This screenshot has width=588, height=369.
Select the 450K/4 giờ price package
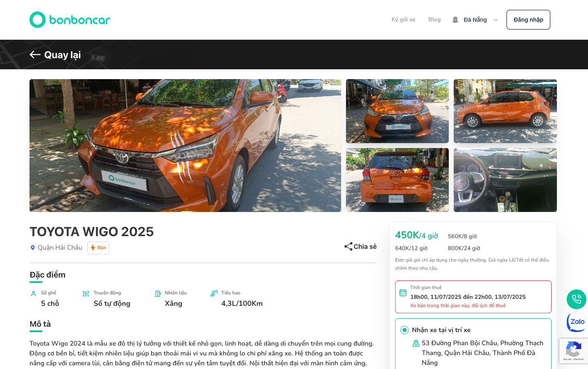tap(416, 235)
